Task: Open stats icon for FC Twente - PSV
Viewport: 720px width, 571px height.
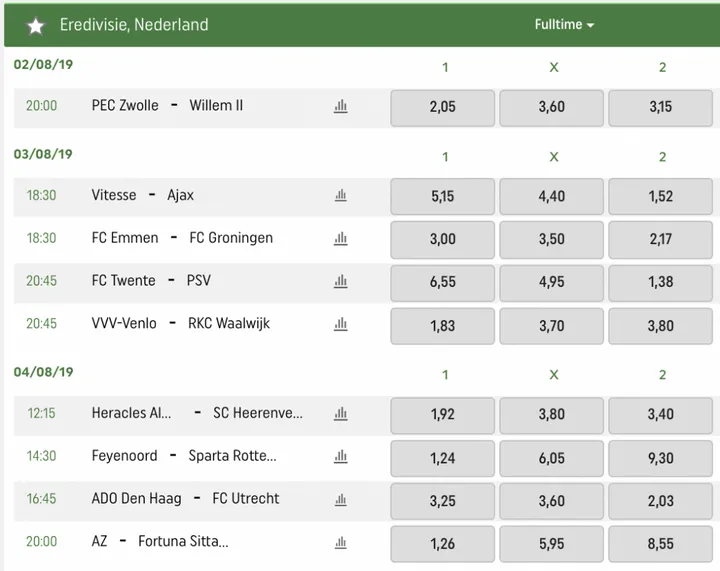Action: tap(341, 281)
